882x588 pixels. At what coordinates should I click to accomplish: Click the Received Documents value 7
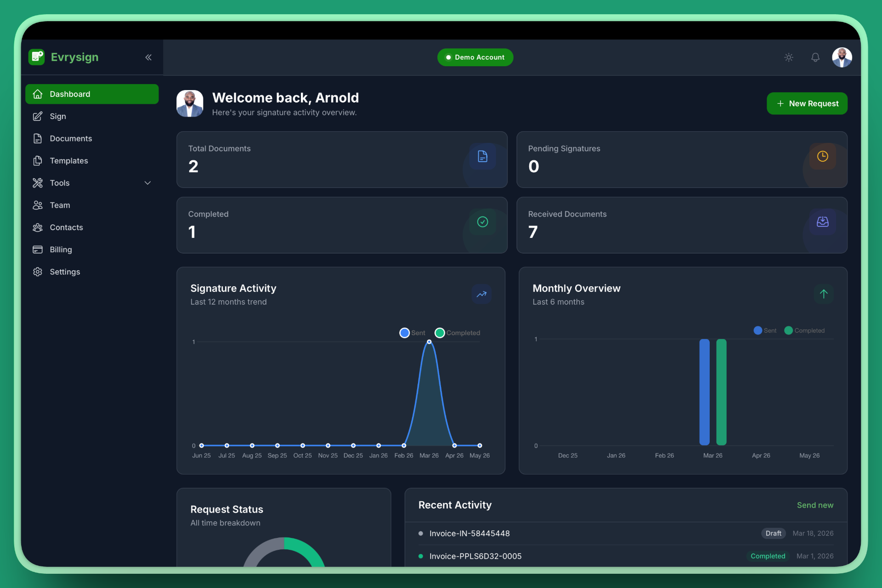point(533,232)
